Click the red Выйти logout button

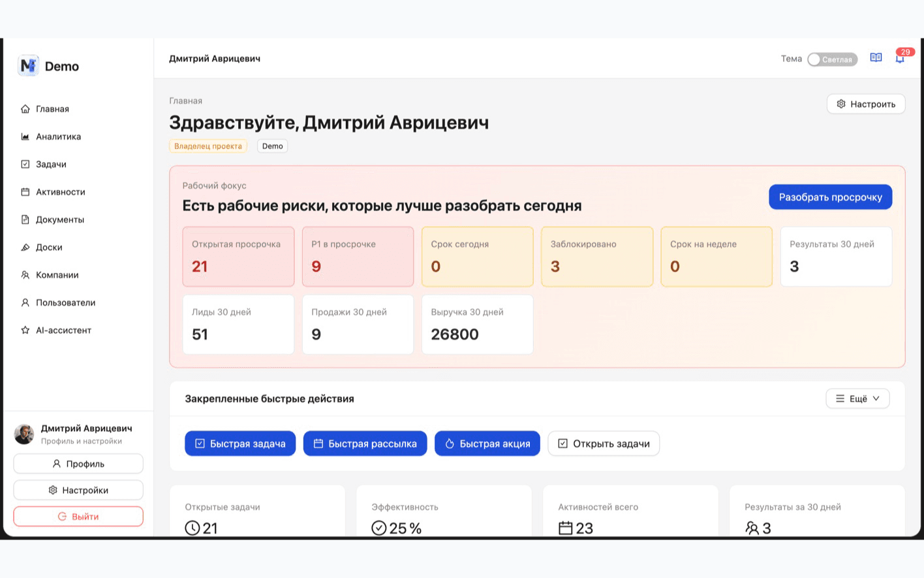click(x=78, y=517)
